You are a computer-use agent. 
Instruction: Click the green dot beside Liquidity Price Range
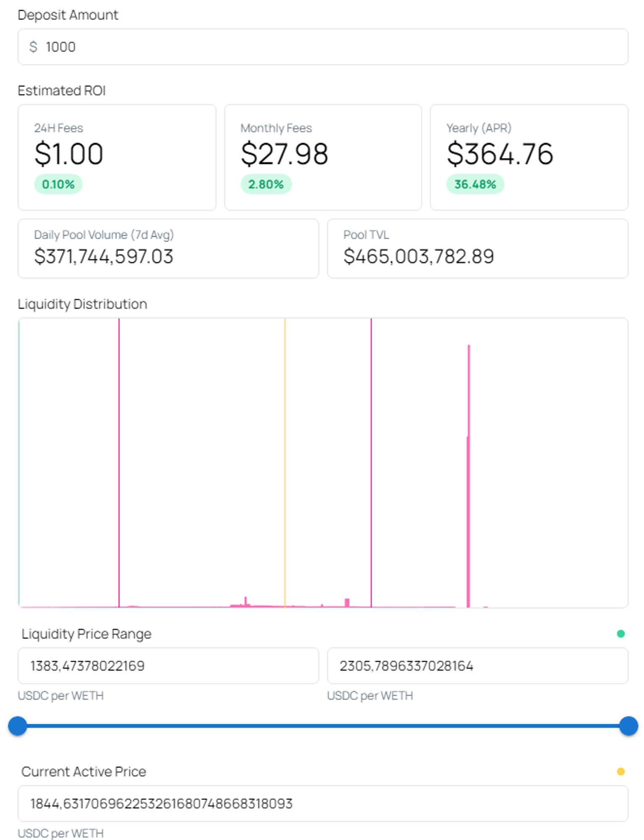(x=620, y=634)
